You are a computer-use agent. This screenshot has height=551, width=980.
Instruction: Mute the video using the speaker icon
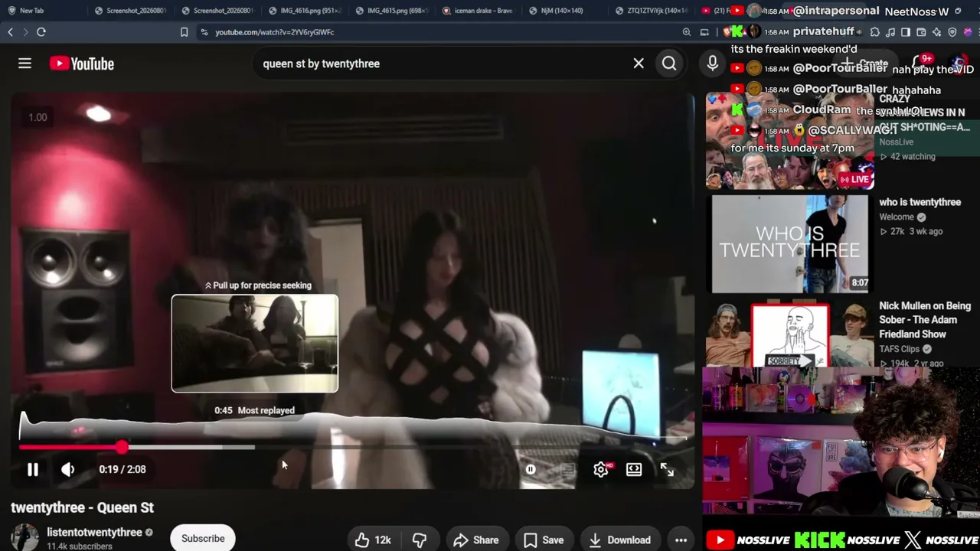[x=67, y=470]
